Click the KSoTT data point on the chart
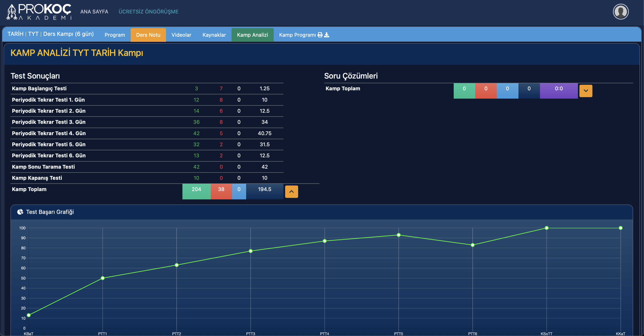Image resolution: width=644 pixels, height=336 pixels. coord(546,228)
